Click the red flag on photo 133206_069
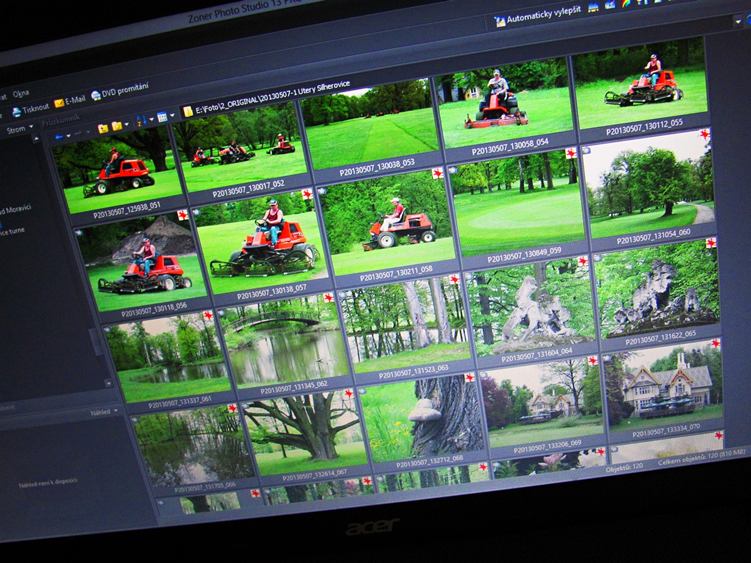 pos(592,360)
